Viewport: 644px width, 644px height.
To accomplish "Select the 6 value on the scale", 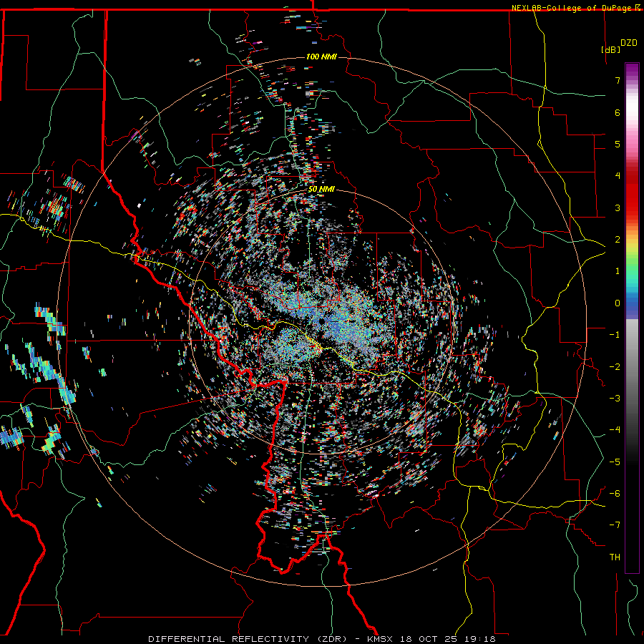I will (618, 112).
